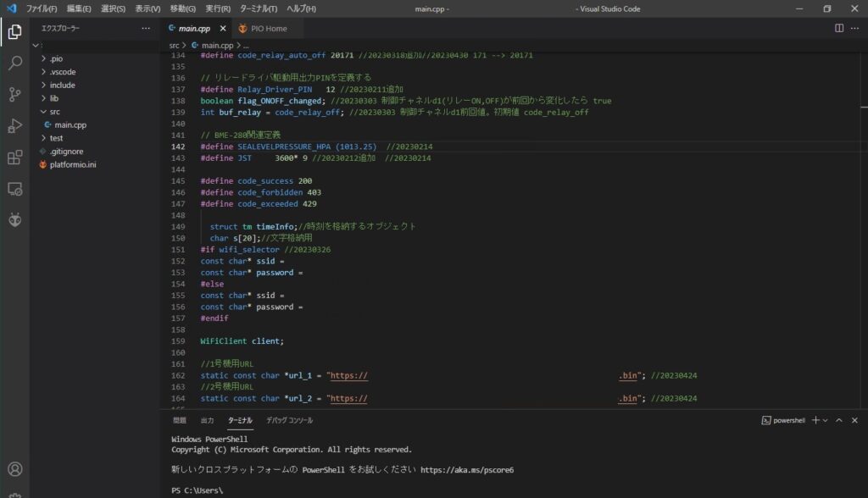Click the Accounts icon in activity bar

coord(14,468)
